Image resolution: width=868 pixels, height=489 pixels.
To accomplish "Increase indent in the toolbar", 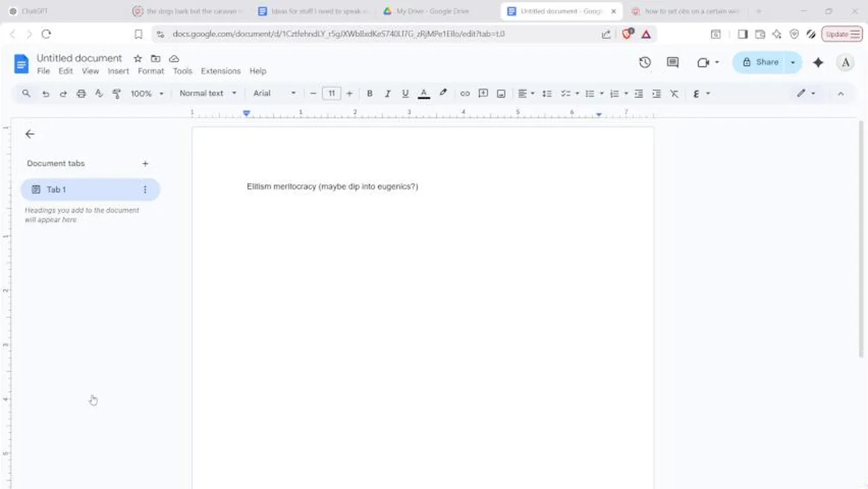I will pyautogui.click(x=656, y=94).
